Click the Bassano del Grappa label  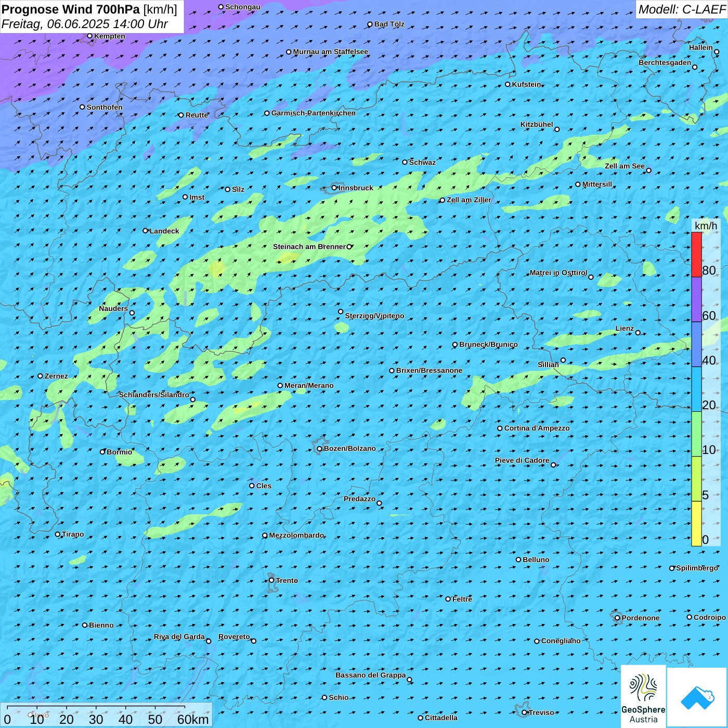[x=371, y=675]
